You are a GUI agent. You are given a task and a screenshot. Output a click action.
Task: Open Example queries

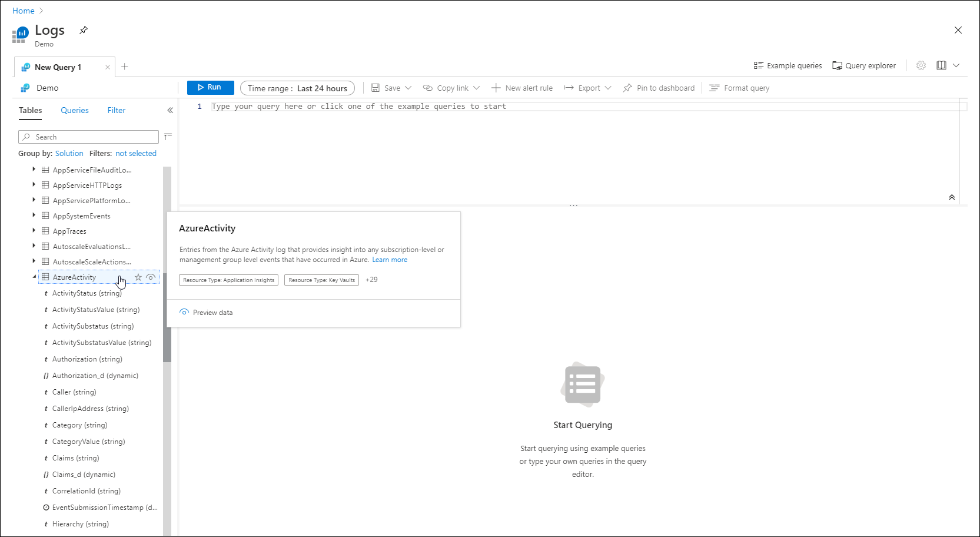pyautogui.click(x=788, y=65)
